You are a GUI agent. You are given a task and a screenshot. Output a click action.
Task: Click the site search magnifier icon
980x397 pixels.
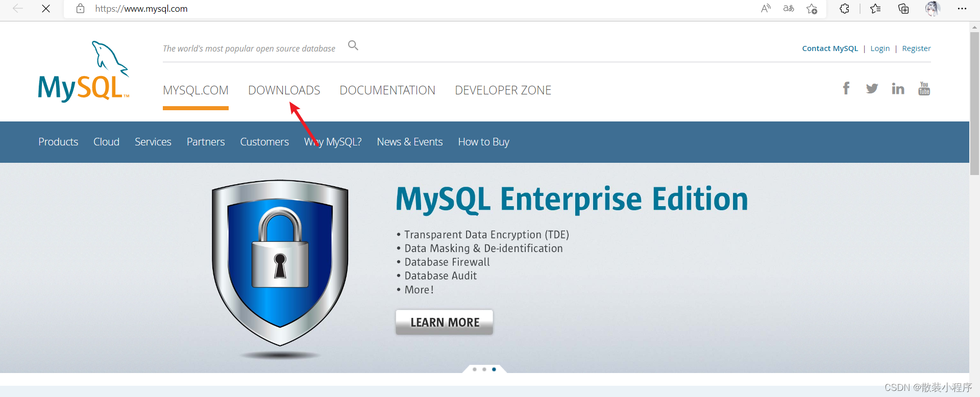tap(353, 45)
